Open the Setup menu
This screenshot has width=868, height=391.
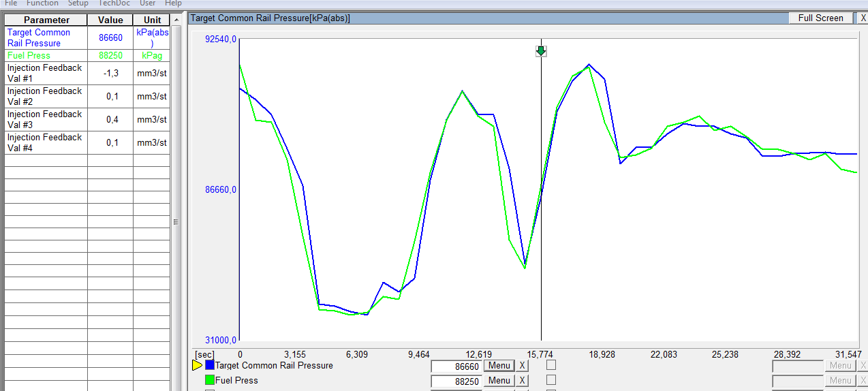(x=78, y=3)
